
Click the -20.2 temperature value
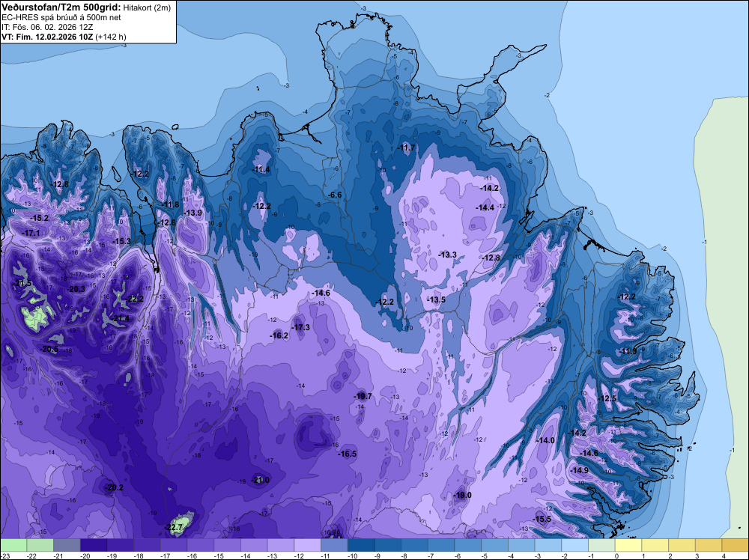click(114, 487)
